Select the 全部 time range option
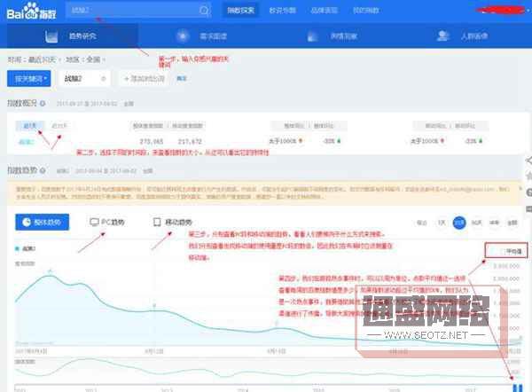 (x=512, y=223)
